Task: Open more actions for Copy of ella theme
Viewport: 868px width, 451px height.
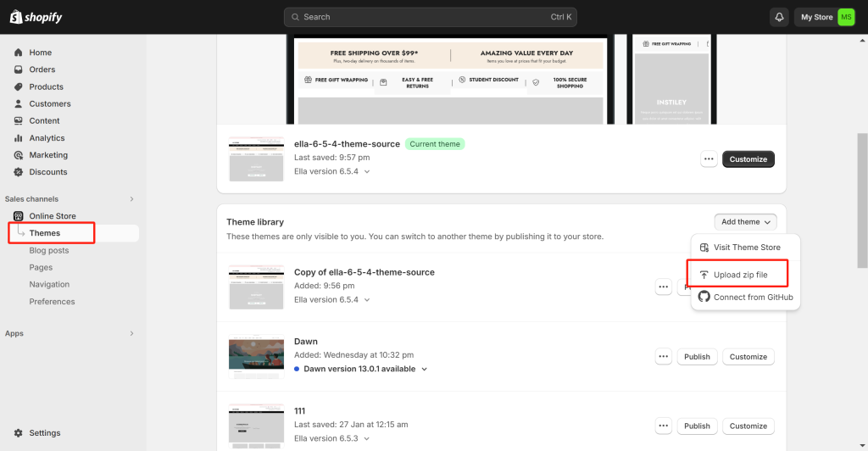Action: point(663,287)
